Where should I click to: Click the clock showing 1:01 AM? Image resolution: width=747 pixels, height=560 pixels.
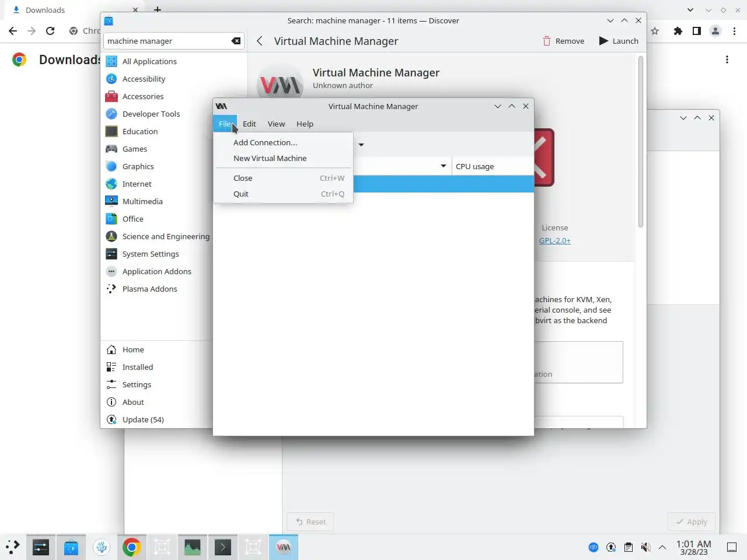[x=694, y=547]
